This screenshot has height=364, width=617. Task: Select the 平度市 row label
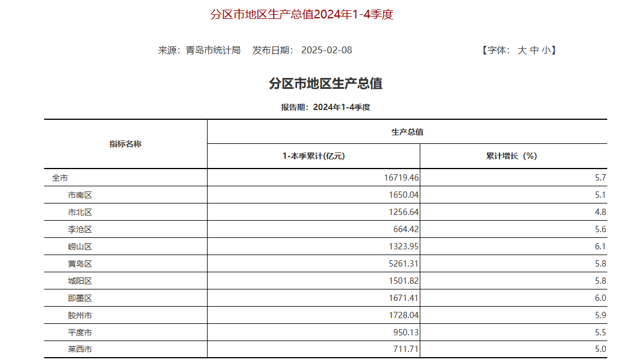(80, 332)
